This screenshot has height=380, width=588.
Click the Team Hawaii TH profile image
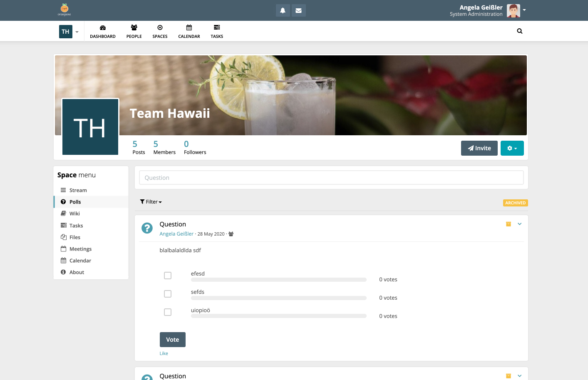[90, 127]
